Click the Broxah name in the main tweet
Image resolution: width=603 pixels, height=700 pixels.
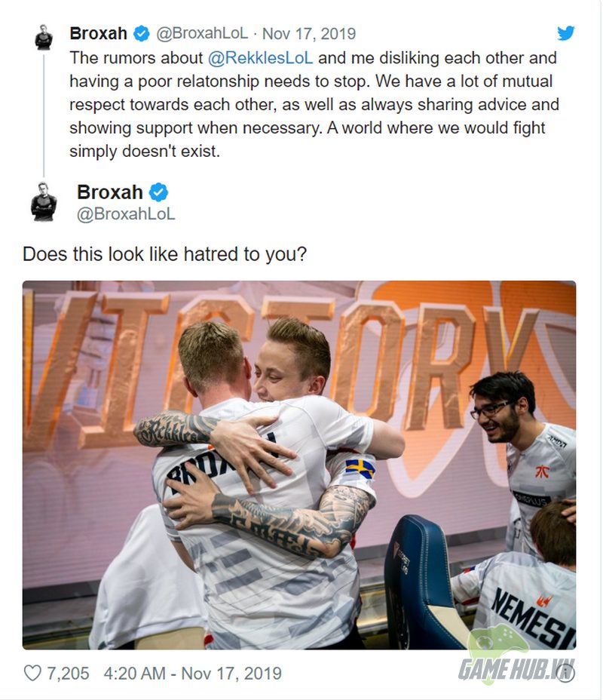pos(110,192)
